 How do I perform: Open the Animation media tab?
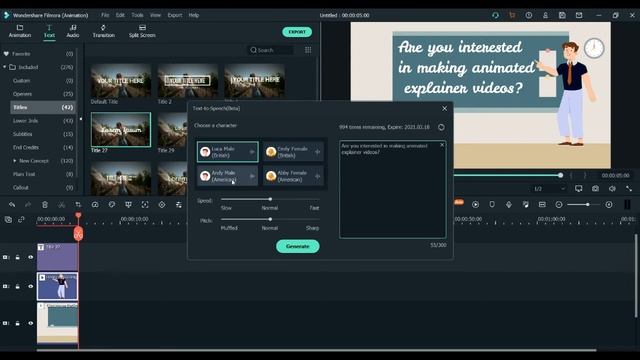[x=20, y=31]
